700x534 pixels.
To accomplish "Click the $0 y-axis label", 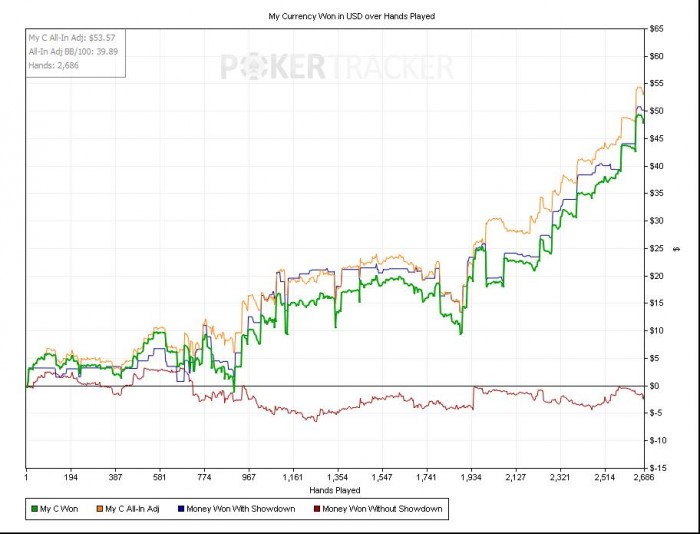I will pyautogui.click(x=654, y=386).
